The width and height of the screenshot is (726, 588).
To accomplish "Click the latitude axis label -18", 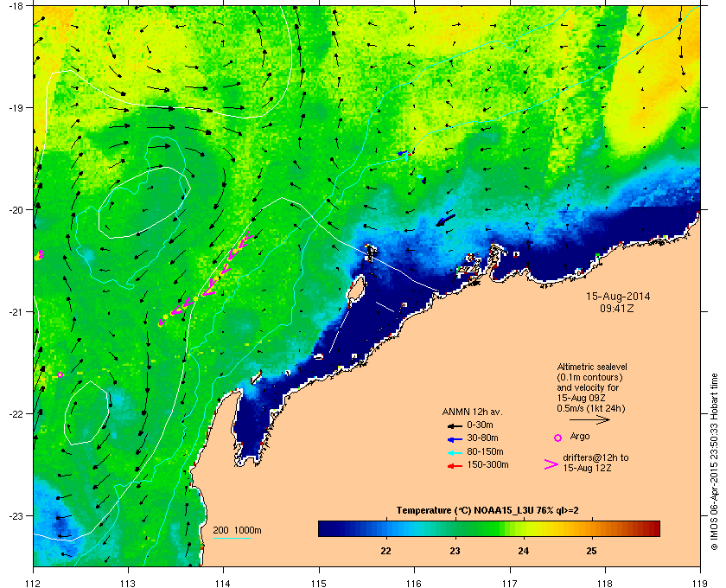I will (x=17, y=5).
